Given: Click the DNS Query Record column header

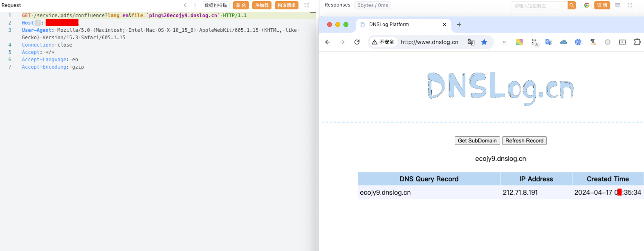Looking at the screenshot, I should [429, 179].
